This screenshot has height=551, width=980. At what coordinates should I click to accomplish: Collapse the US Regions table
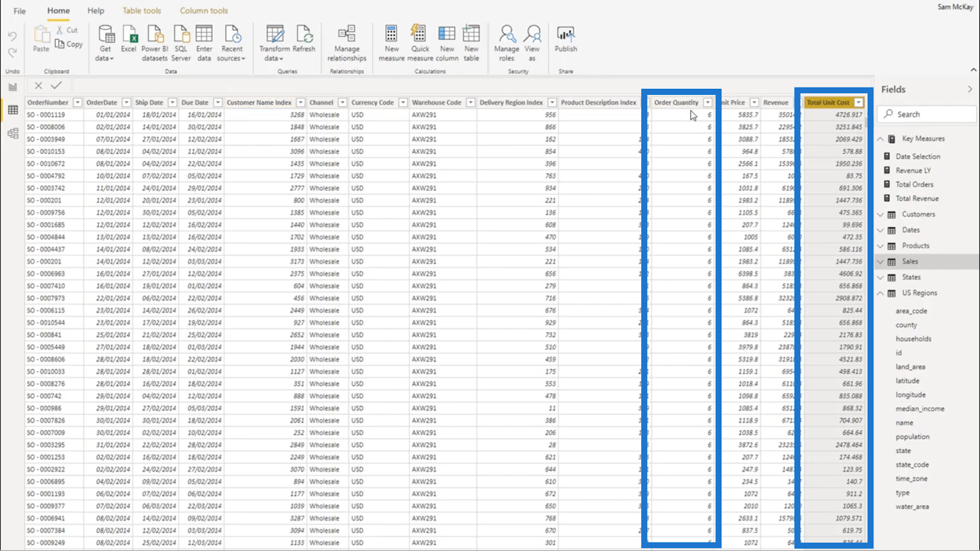click(x=881, y=293)
